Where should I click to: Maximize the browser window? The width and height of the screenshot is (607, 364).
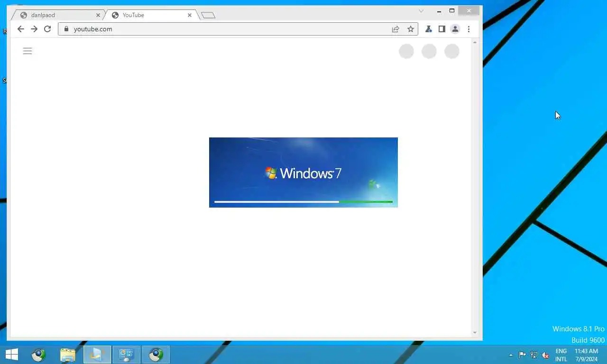452,11
